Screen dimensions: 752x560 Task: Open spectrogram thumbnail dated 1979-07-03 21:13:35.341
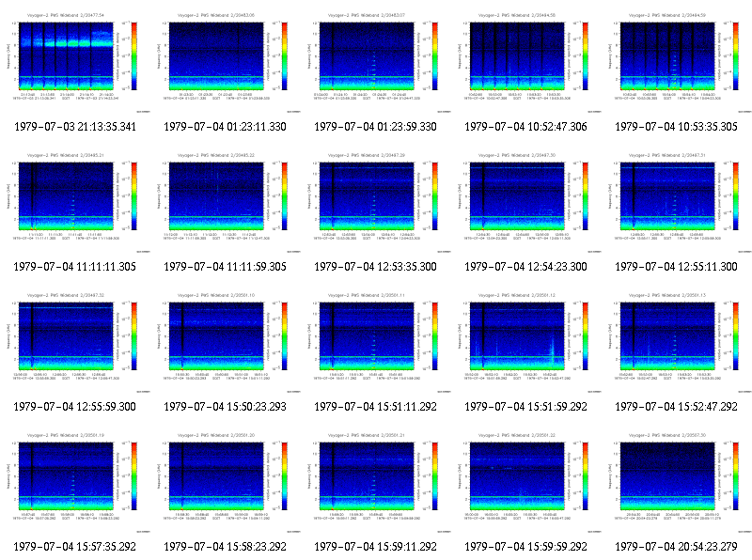[75, 62]
